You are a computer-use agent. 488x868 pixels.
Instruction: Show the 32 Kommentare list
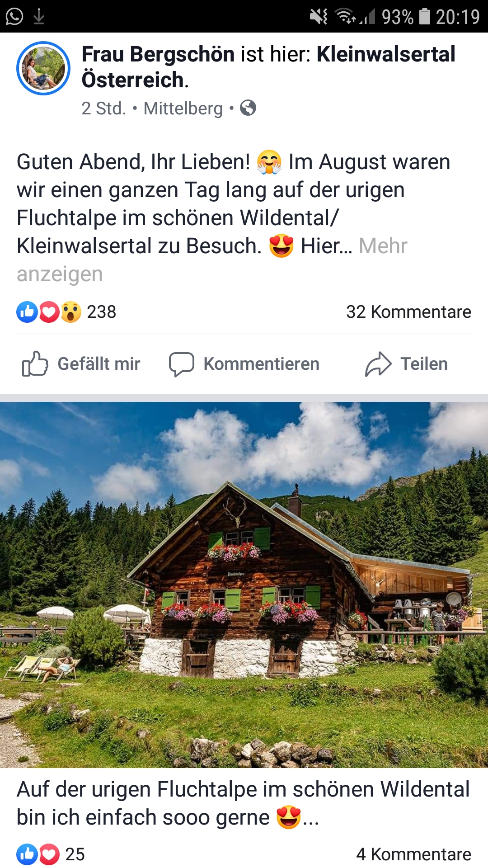[x=408, y=312]
